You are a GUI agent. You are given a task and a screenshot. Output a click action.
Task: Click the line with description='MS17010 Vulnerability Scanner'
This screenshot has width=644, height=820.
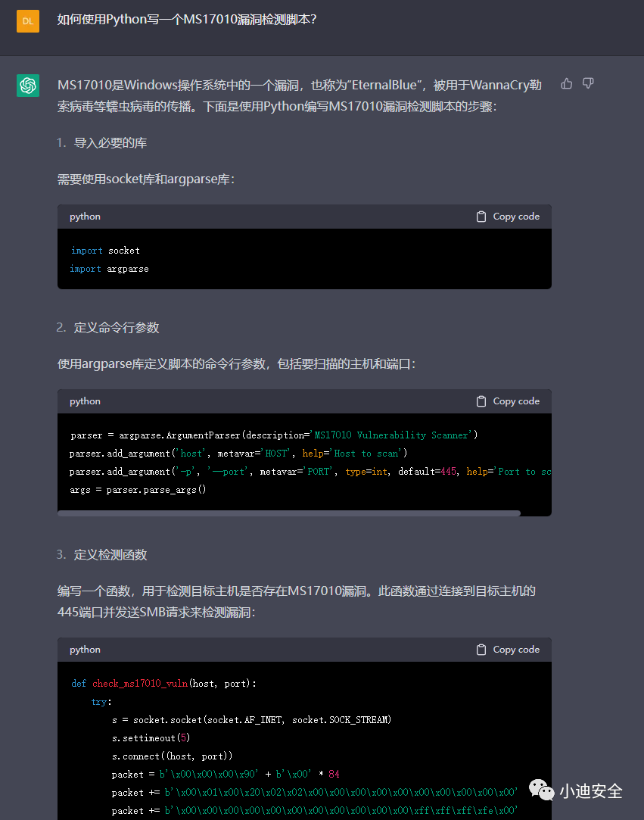point(274,435)
